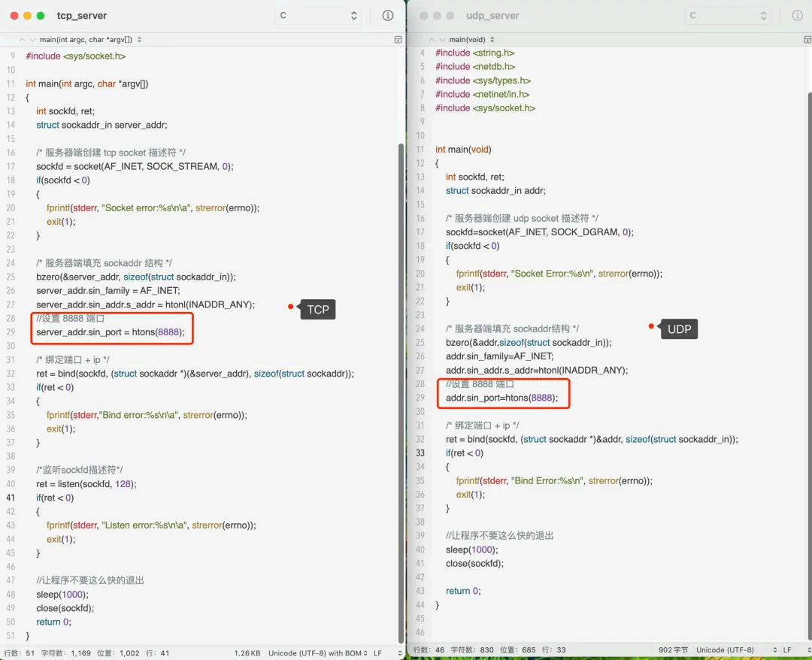
Task: Click the tcp_server vertical scrollbar
Action: (401, 393)
